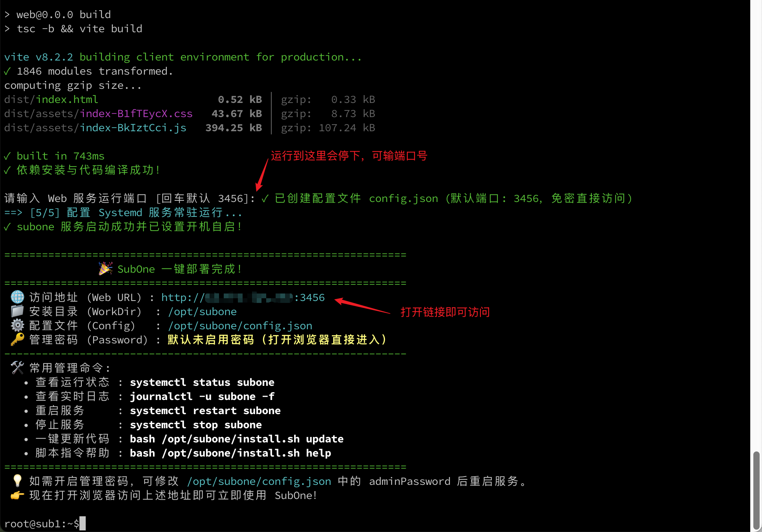Viewport: 762px width, 532px height.
Task: Click the gzip 0.33 kB value
Action: pyautogui.click(x=353, y=99)
